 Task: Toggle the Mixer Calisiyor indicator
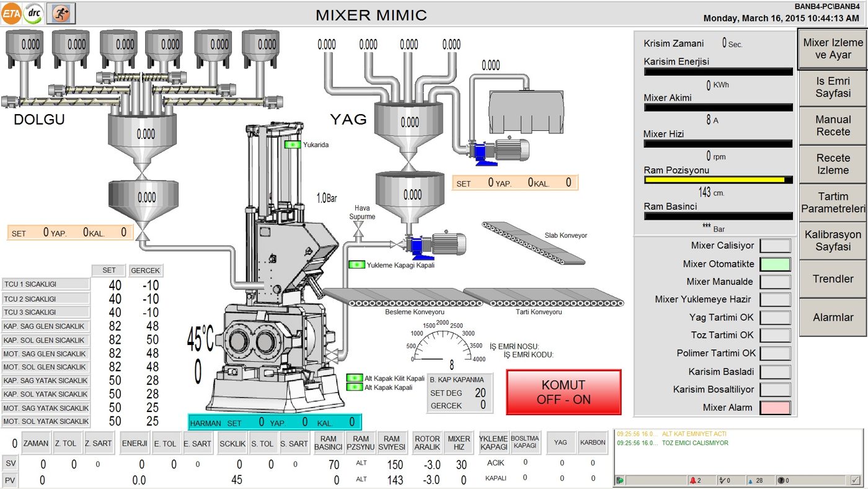pyautogui.click(x=775, y=246)
